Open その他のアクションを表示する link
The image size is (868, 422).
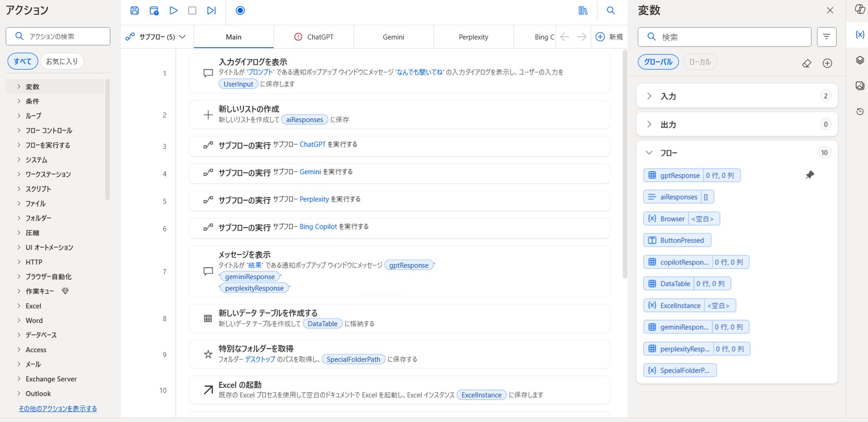[58, 409]
